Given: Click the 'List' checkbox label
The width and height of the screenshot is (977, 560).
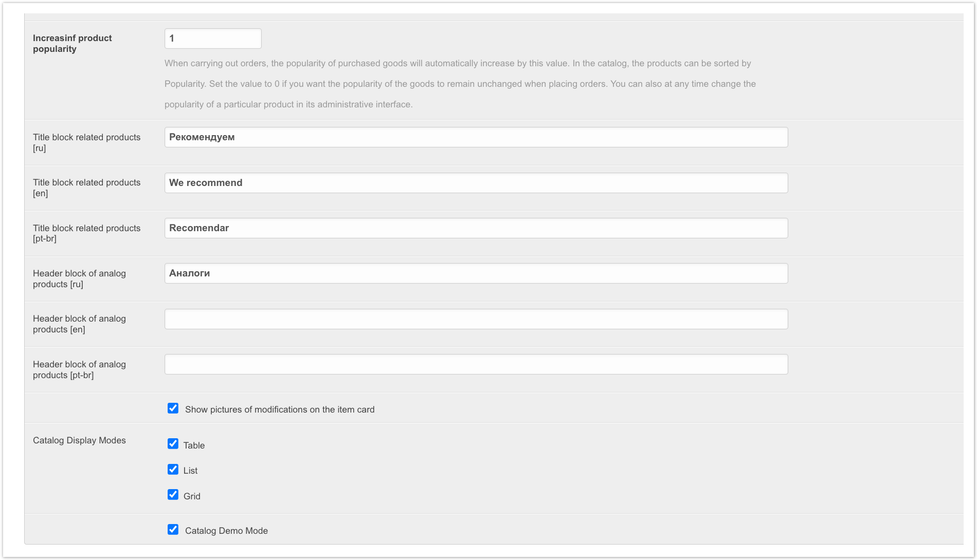Looking at the screenshot, I should [190, 471].
